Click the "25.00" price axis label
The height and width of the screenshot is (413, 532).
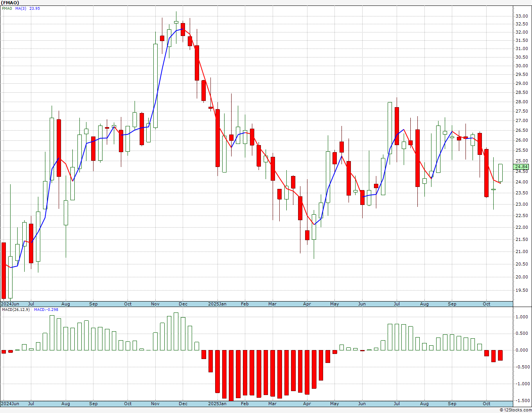coord(521,160)
